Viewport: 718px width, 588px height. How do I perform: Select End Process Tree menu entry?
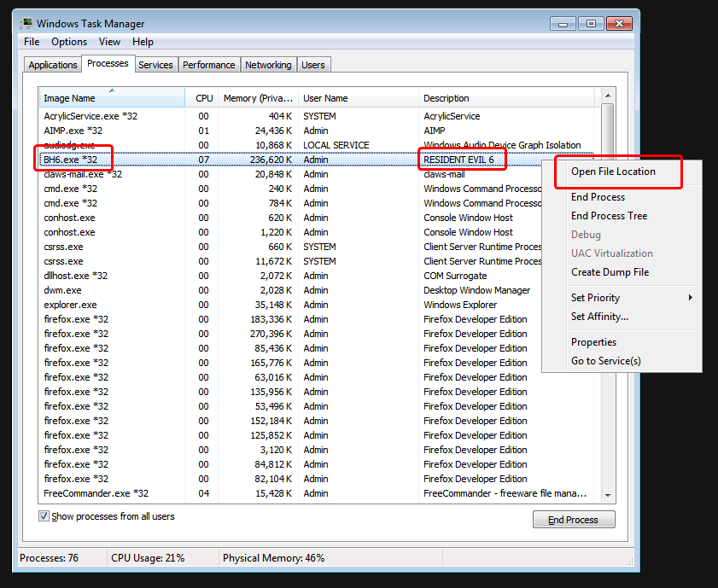coord(609,216)
